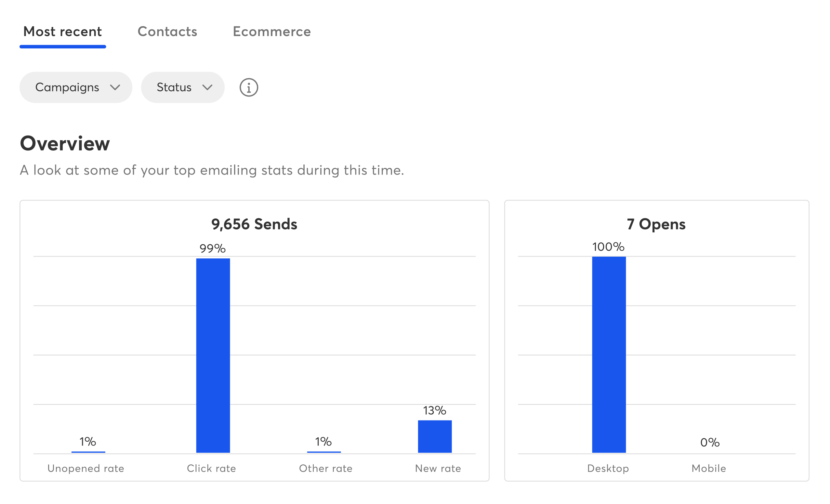
Task: Click the 99% Click rate bar
Action: point(213,355)
